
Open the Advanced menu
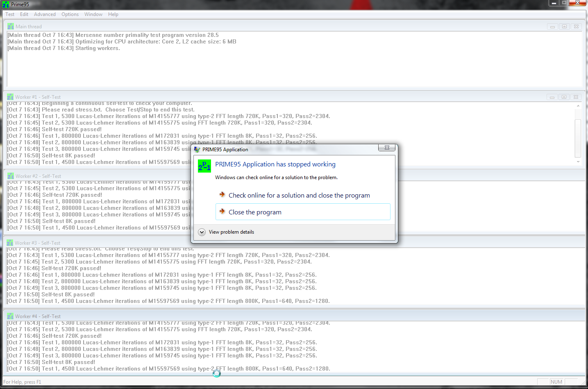45,14
